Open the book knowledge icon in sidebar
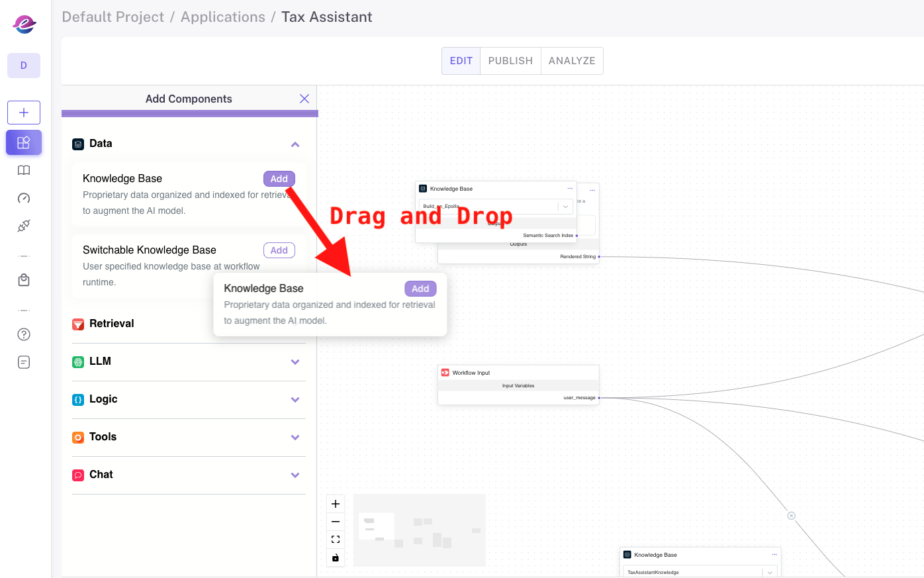 24,170
